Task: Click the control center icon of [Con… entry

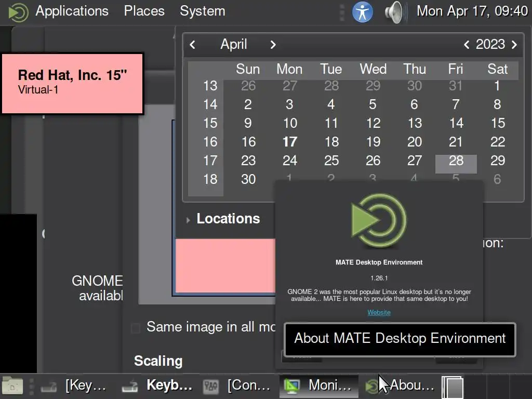Action: point(211,386)
